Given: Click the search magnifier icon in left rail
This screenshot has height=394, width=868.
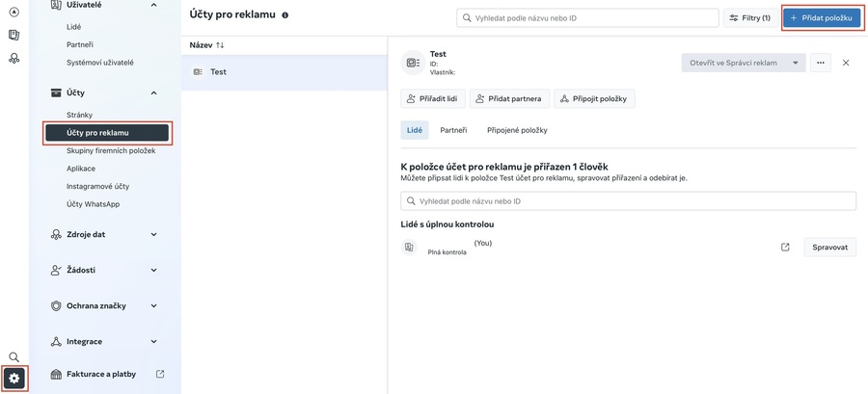Looking at the screenshot, I should pyautogui.click(x=14, y=357).
